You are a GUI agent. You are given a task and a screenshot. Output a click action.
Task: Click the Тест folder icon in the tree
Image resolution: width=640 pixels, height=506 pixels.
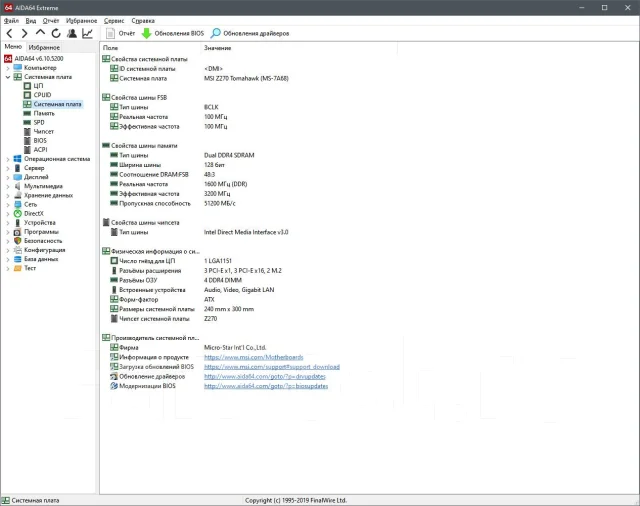coord(18,268)
